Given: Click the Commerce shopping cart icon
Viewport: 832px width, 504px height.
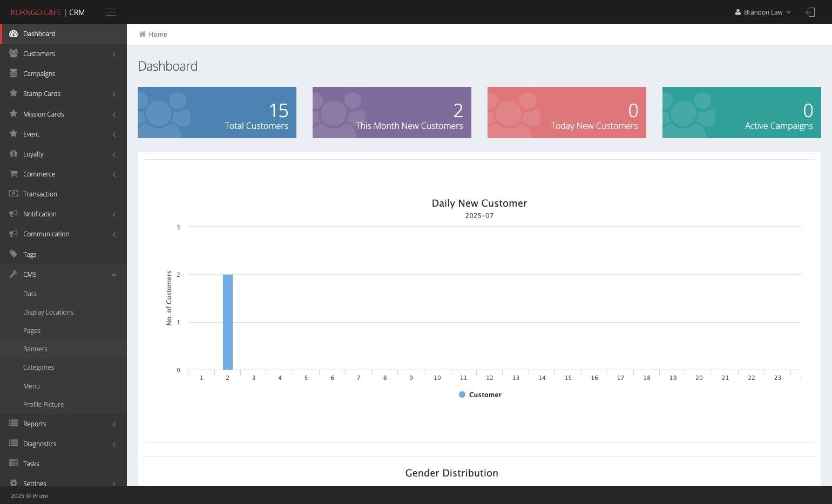Looking at the screenshot, I should coord(13,174).
